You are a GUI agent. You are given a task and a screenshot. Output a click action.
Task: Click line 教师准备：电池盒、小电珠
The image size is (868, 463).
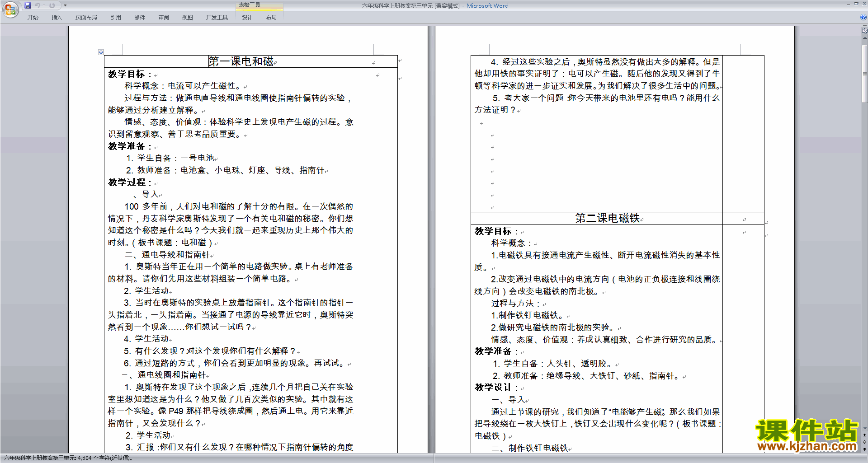(225, 170)
